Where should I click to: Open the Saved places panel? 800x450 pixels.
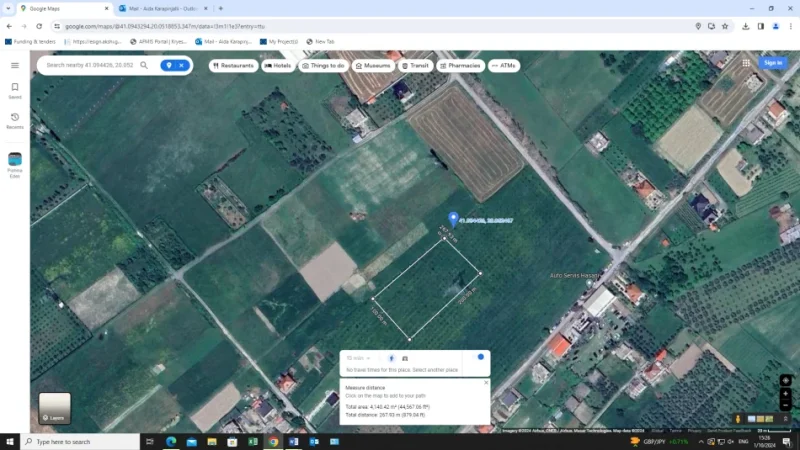[x=15, y=90]
